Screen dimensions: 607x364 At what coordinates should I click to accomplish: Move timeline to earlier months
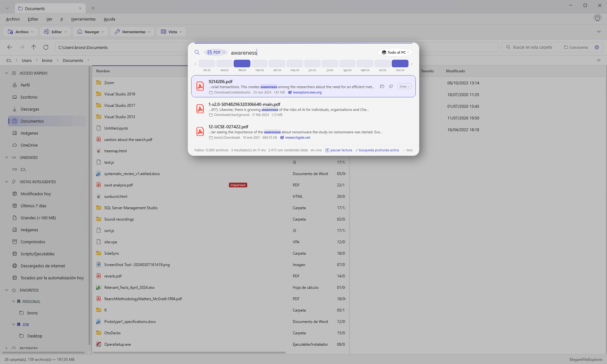(x=195, y=64)
